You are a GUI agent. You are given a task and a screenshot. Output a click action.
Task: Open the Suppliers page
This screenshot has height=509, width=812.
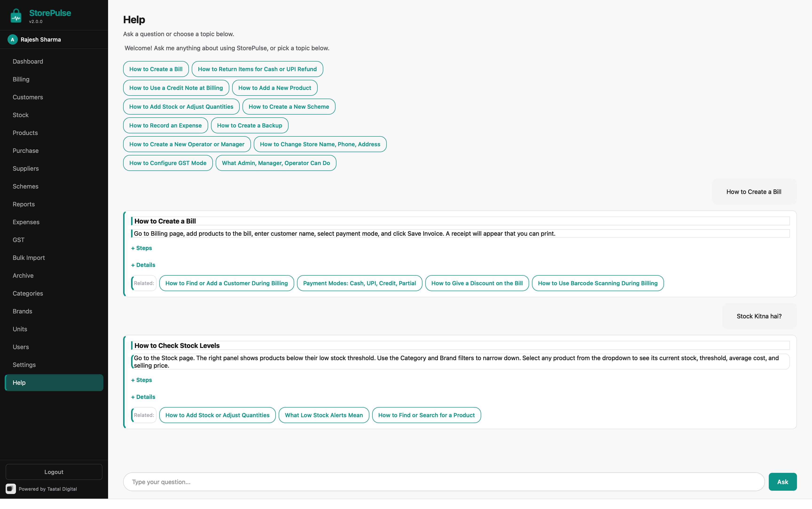pyautogui.click(x=54, y=168)
